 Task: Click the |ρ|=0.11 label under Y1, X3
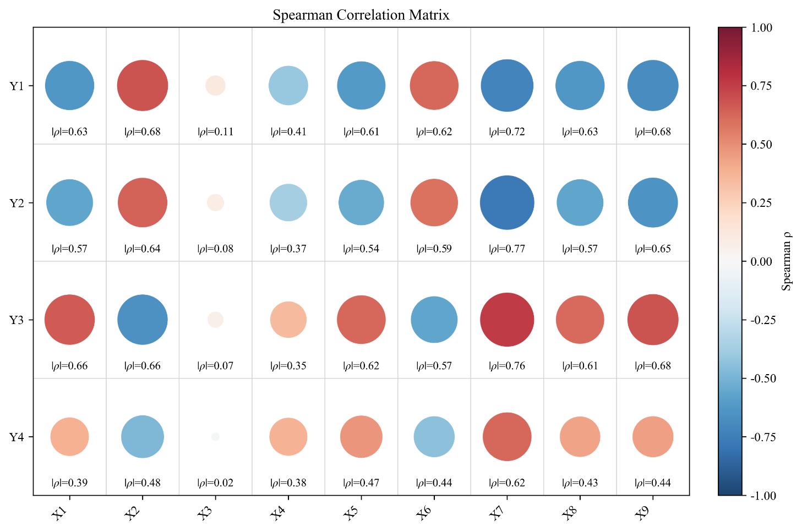pyautogui.click(x=215, y=132)
